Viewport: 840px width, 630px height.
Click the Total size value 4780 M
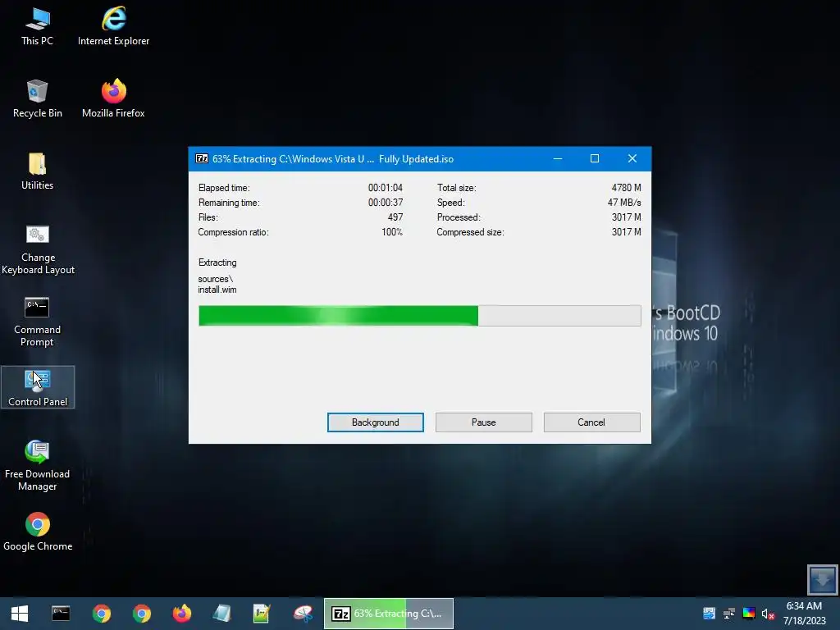tap(626, 188)
